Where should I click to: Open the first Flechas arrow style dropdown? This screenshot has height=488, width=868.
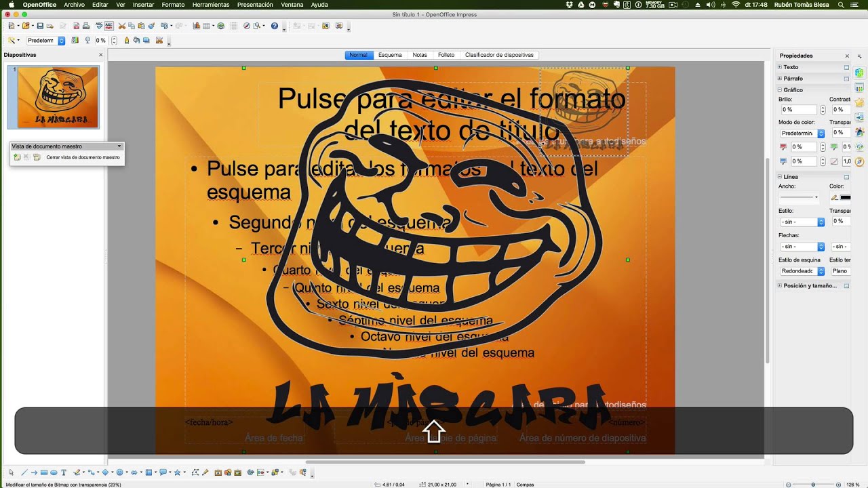[x=802, y=247]
